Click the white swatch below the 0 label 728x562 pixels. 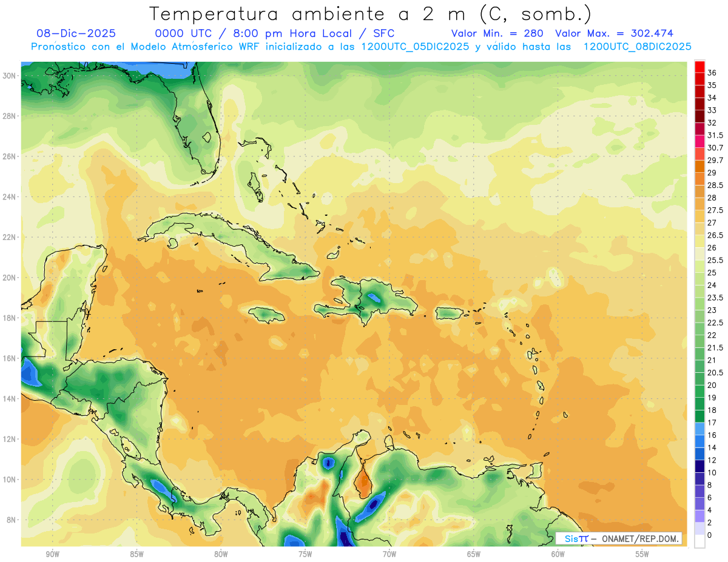pos(699,541)
